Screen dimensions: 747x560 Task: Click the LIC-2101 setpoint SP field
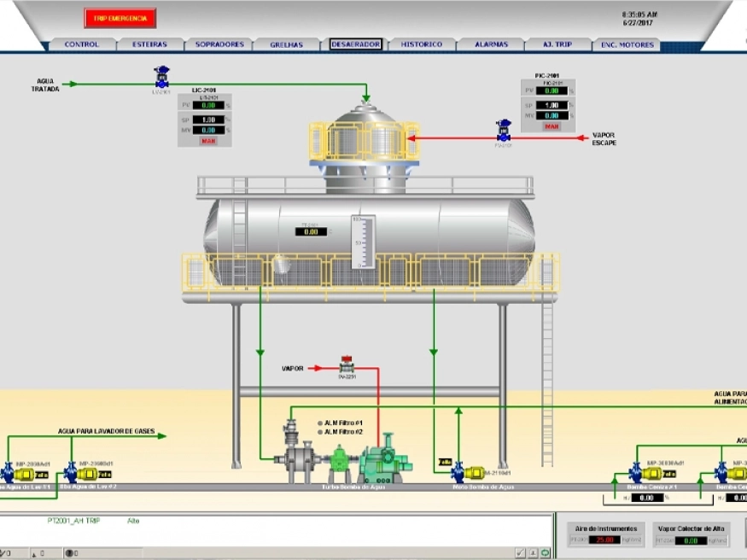point(208,120)
